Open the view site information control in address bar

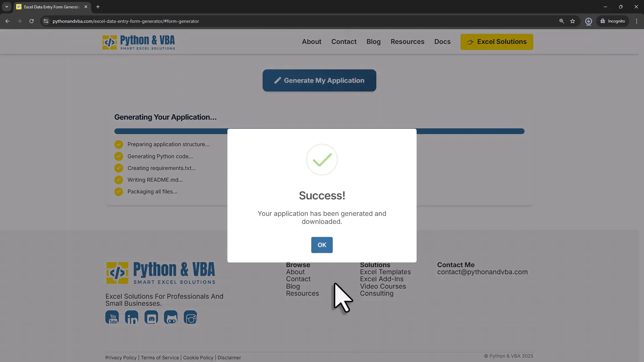pyautogui.click(x=45, y=21)
